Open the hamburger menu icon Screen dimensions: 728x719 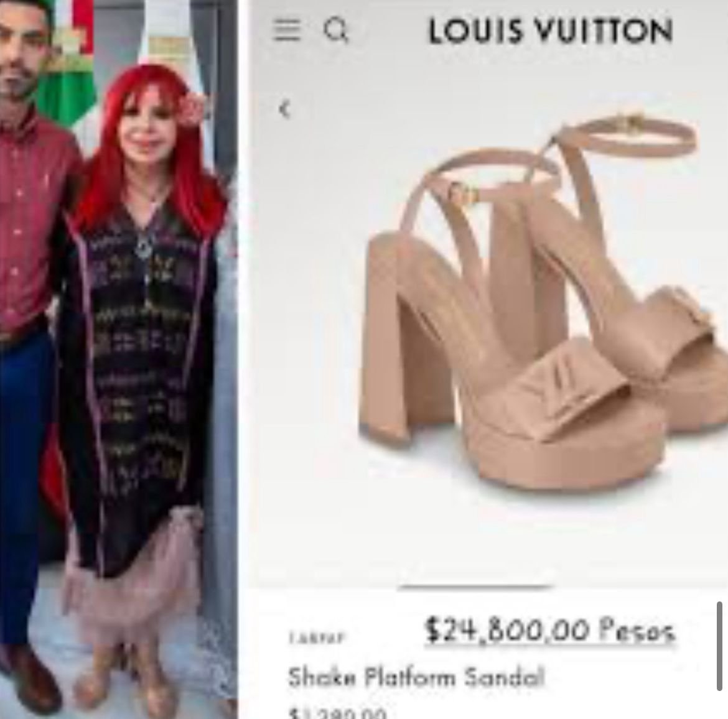pyautogui.click(x=286, y=30)
